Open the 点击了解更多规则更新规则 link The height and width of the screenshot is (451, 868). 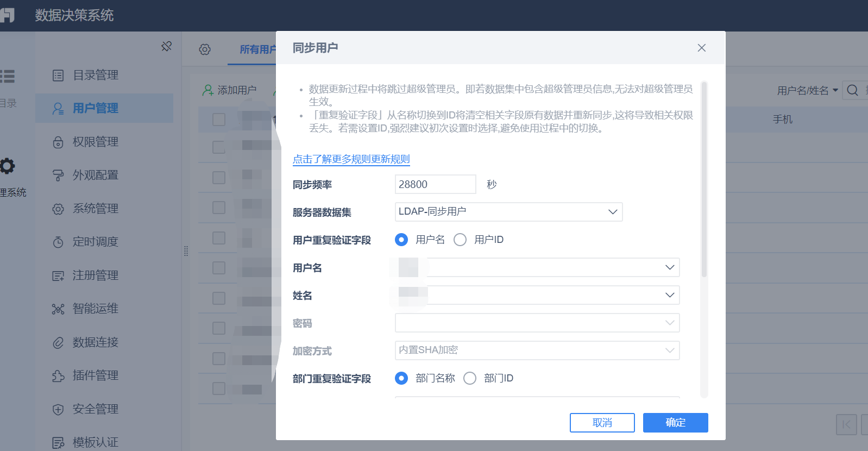351,159
